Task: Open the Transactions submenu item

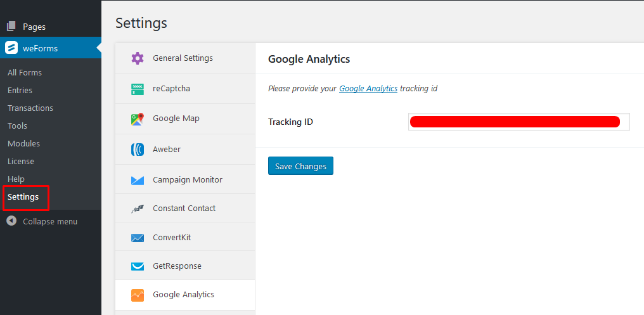Action: coord(30,108)
